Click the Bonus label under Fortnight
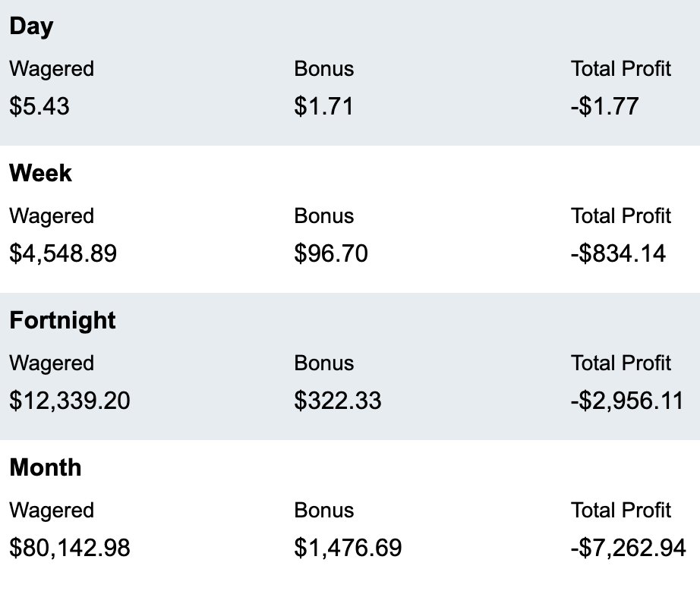 [324, 363]
